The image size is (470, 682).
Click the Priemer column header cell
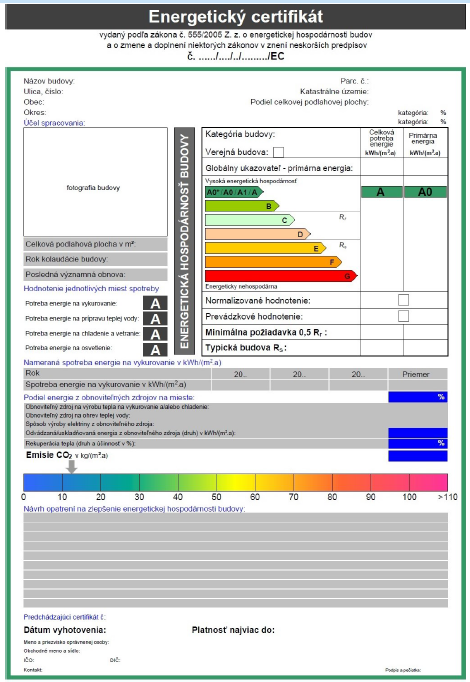point(417,374)
